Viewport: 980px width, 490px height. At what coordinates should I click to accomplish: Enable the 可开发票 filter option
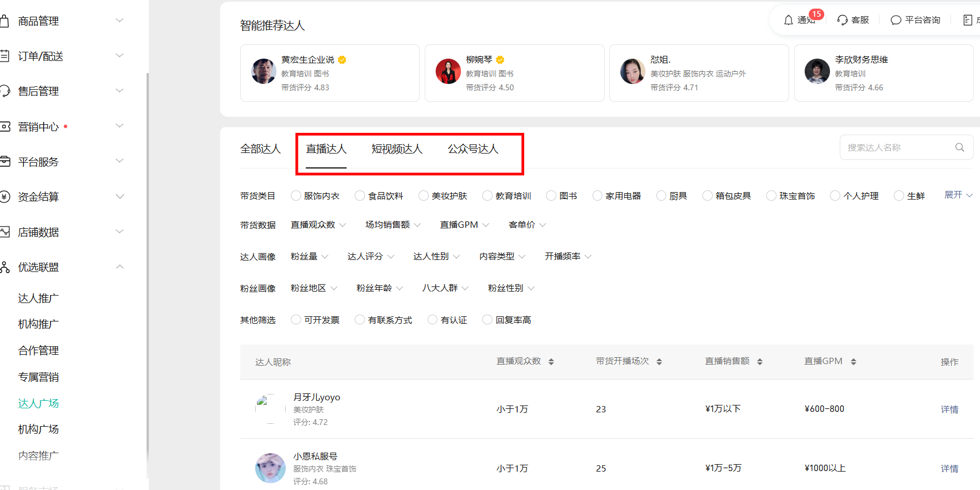pos(296,320)
